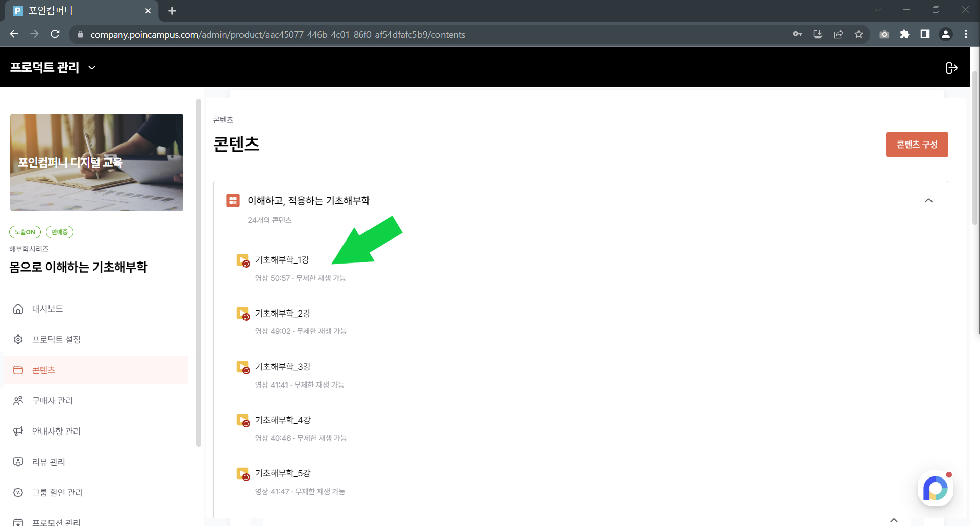Click the browser back arrow
This screenshot has height=526, width=980.
[14, 34]
